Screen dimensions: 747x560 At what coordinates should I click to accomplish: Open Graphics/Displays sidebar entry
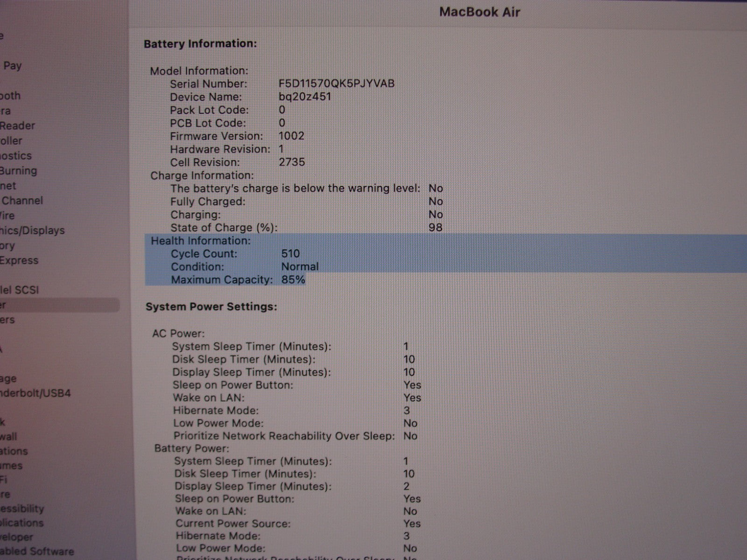tap(32, 231)
